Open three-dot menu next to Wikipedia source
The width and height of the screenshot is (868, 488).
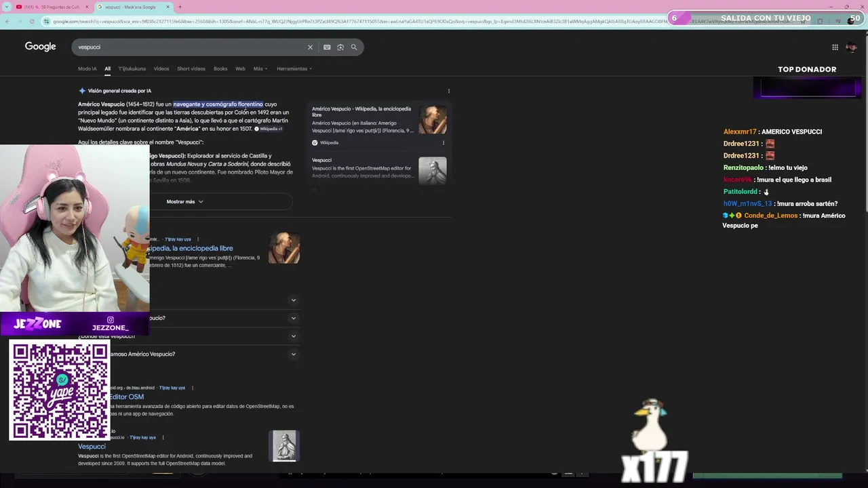[443, 142]
